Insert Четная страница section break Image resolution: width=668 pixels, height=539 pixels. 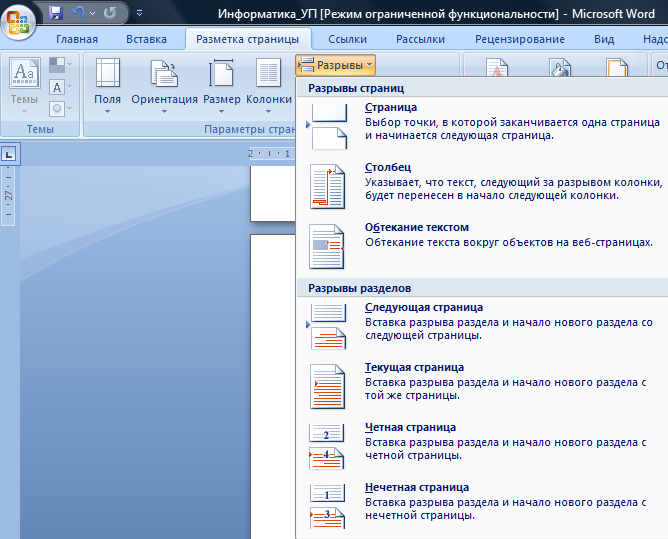(x=482, y=447)
